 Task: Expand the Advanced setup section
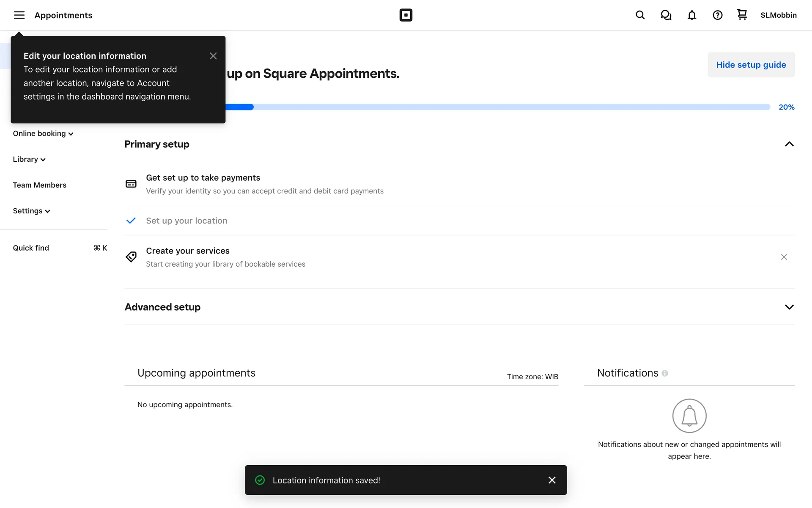(789, 307)
